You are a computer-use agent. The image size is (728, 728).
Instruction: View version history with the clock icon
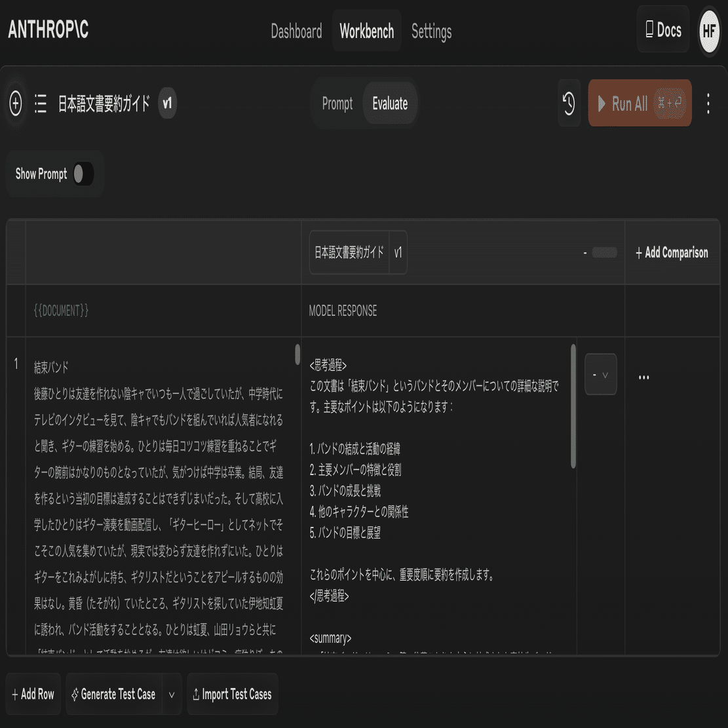[568, 103]
